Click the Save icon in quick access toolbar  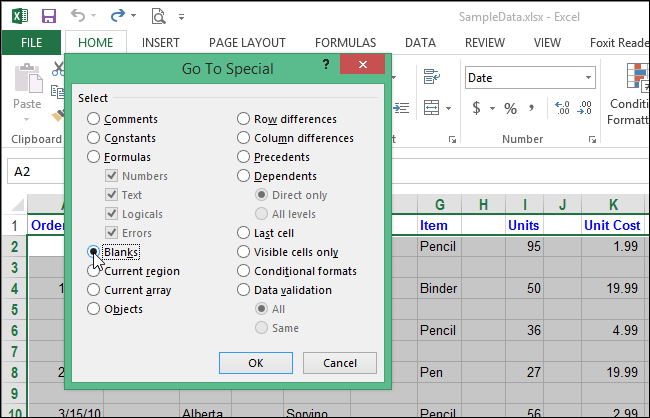[x=49, y=16]
